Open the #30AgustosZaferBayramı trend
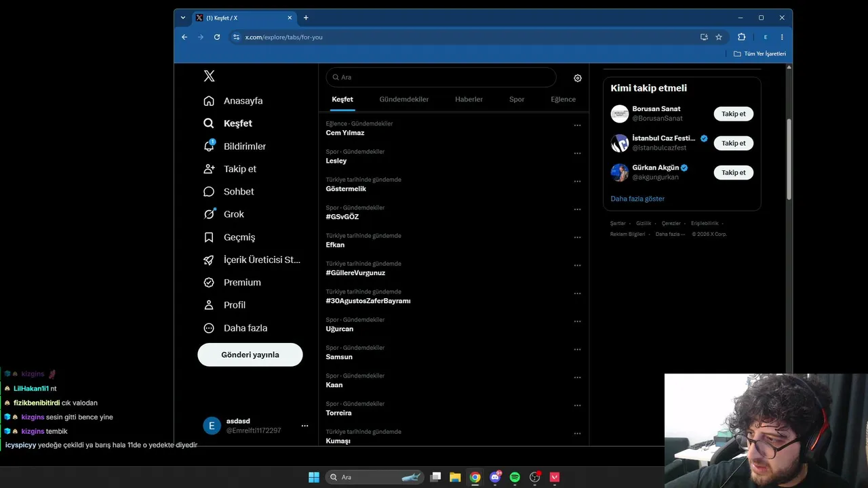Image resolution: width=868 pixels, height=488 pixels. 368,301
